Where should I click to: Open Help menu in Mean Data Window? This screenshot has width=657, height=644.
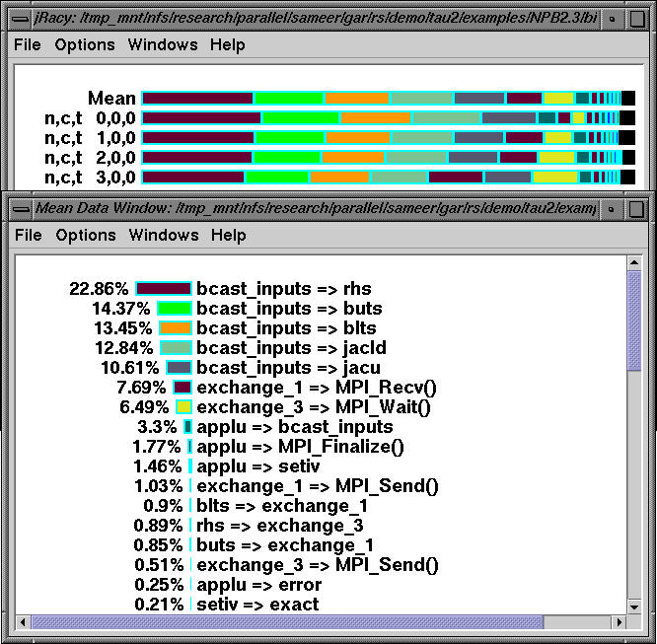click(x=228, y=235)
